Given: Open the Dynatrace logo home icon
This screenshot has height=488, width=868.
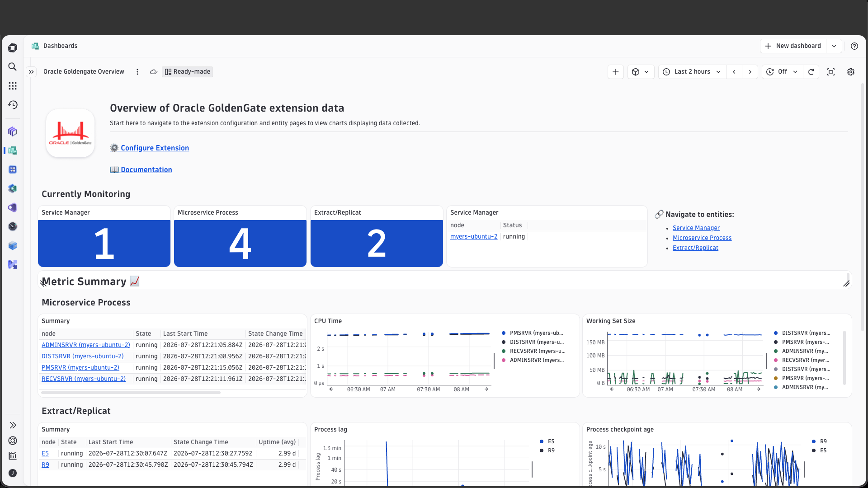Looking at the screenshot, I should (x=13, y=48).
